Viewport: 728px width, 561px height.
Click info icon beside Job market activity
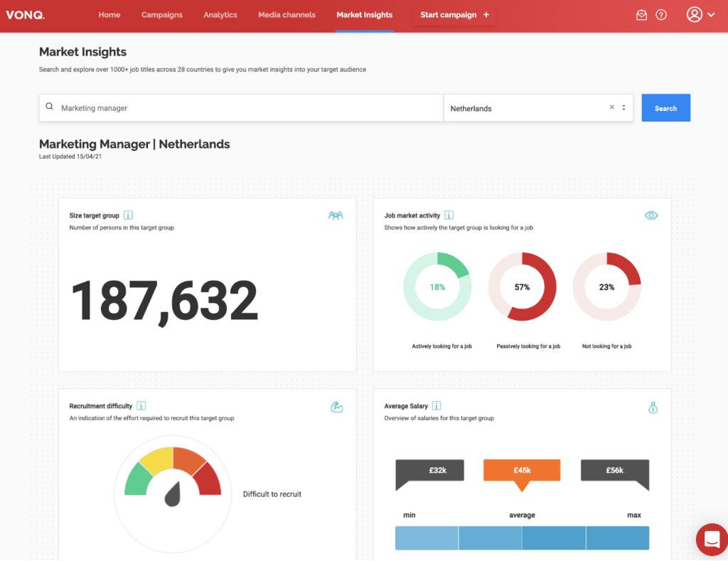coord(449,215)
